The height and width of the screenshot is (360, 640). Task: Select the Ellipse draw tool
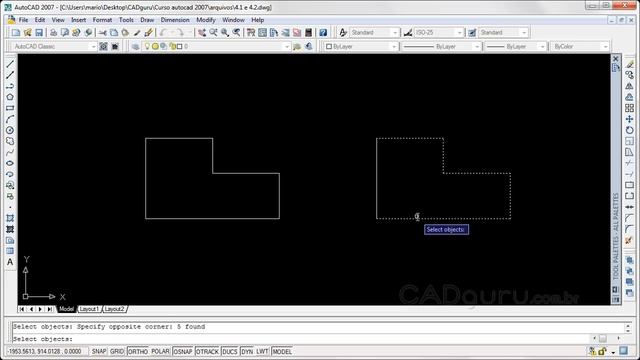(x=10, y=163)
